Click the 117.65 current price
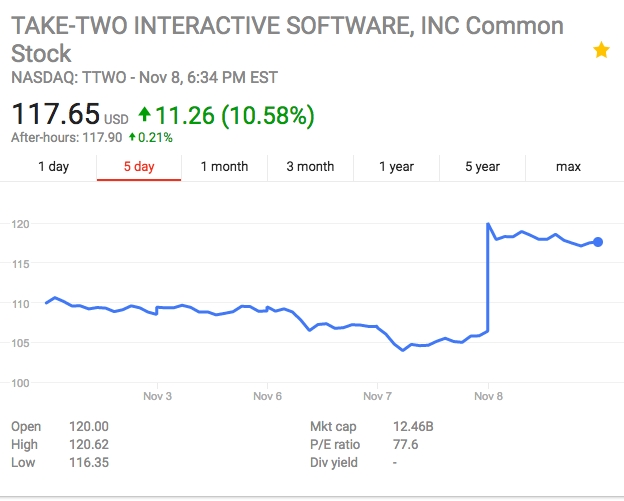This screenshot has height=501, width=624. (55, 115)
